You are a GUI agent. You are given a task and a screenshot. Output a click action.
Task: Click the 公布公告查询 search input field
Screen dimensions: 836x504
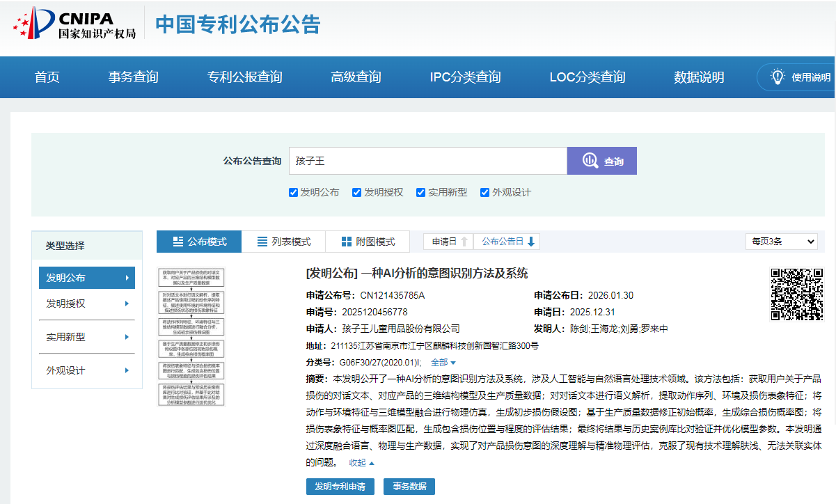click(427, 161)
